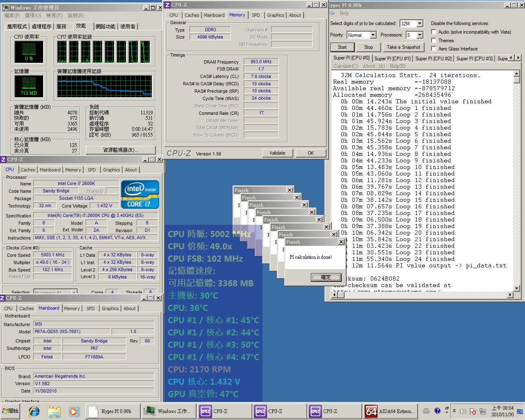Click the Start button in Hyper PI
The image size is (525, 420).
point(342,47)
